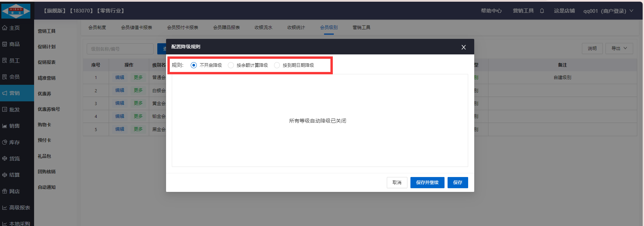The width and height of the screenshot is (644, 226).
Task: Open the 会员 members sidebar icon
Action: click(x=5, y=77)
